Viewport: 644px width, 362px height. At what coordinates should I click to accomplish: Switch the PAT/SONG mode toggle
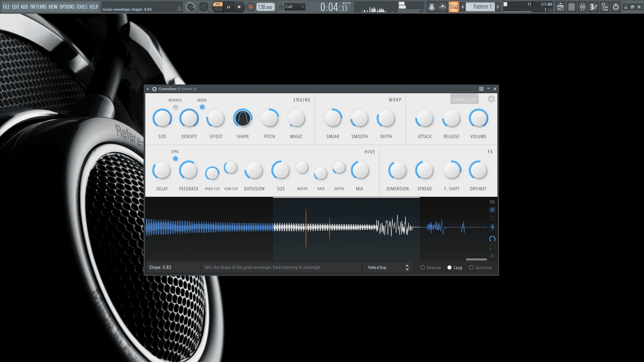[x=218, y=7]
